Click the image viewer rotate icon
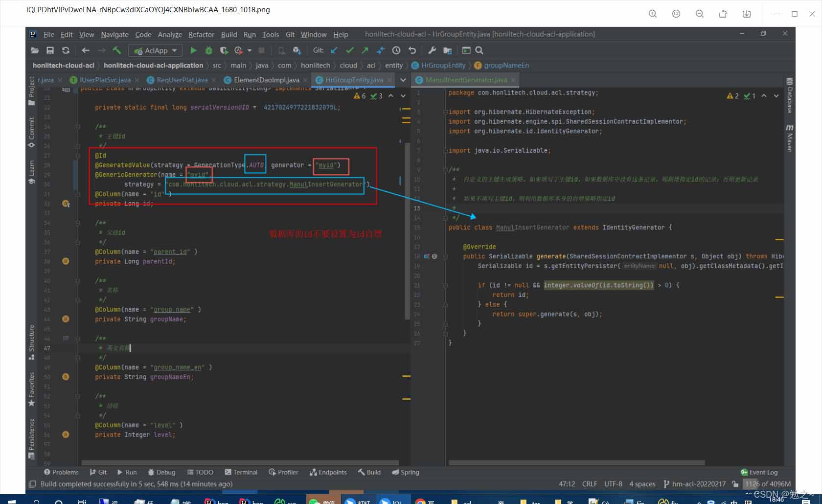822x504 pixels. tap(723, 14)
